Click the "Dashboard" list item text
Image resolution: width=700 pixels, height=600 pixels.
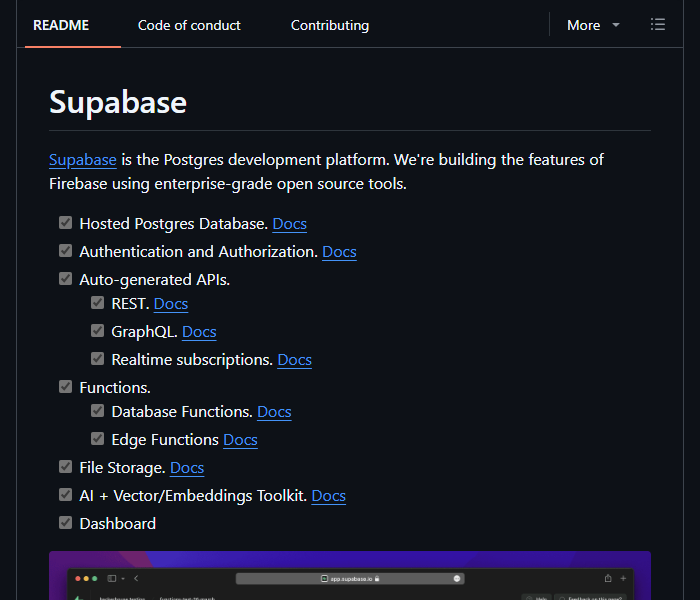pos(117,524)
